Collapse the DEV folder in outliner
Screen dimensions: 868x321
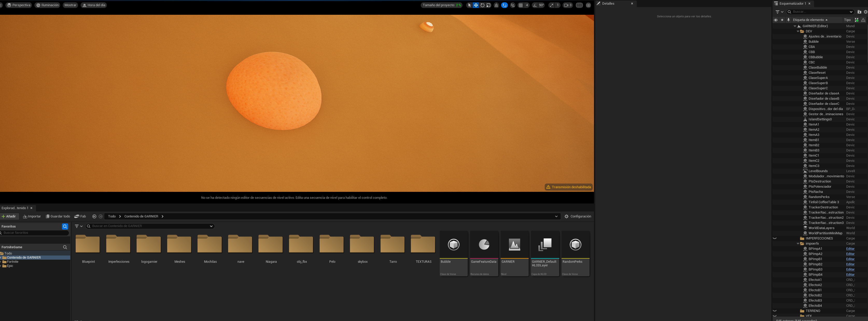[798, 31]
